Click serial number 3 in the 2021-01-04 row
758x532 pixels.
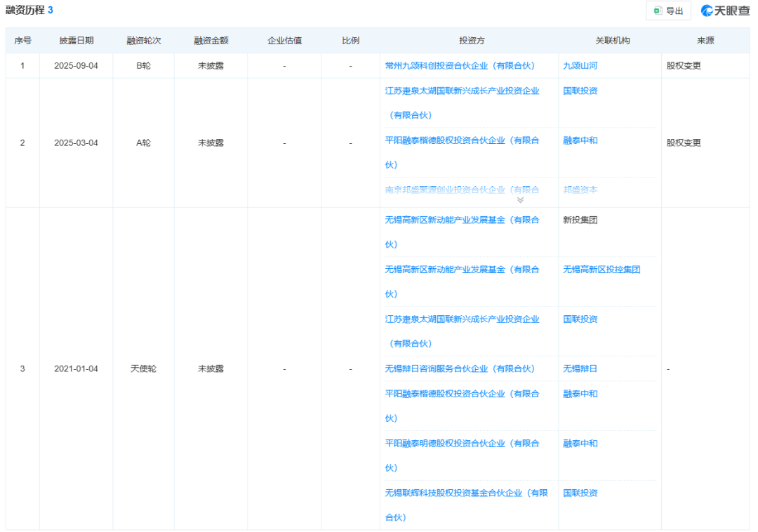point(22,368)
